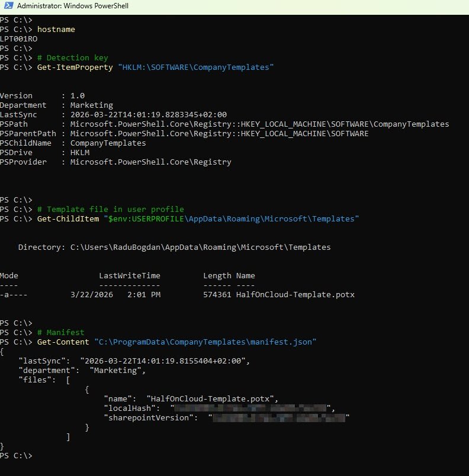Click the Directory path output line
The width and height of the screenshot is (469, 476).
click(174, 247)
